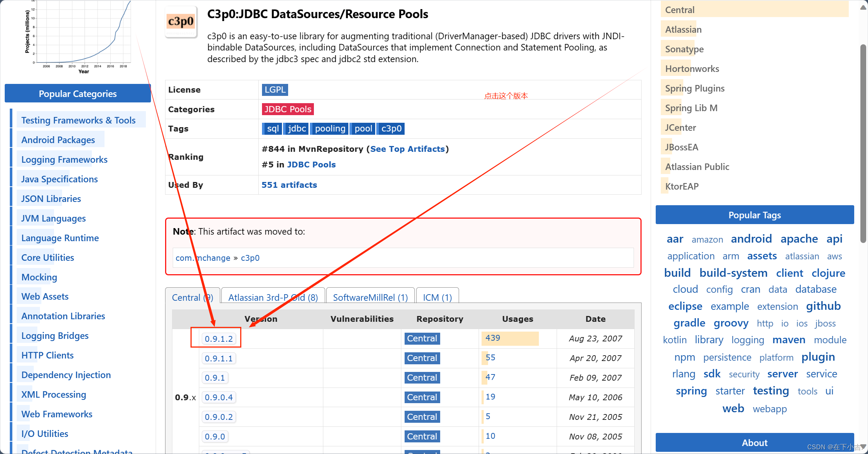The width and height of the screenshot is (868, 454).
Task: Open the testing popular tag
Action: click(x=770, y=391)
